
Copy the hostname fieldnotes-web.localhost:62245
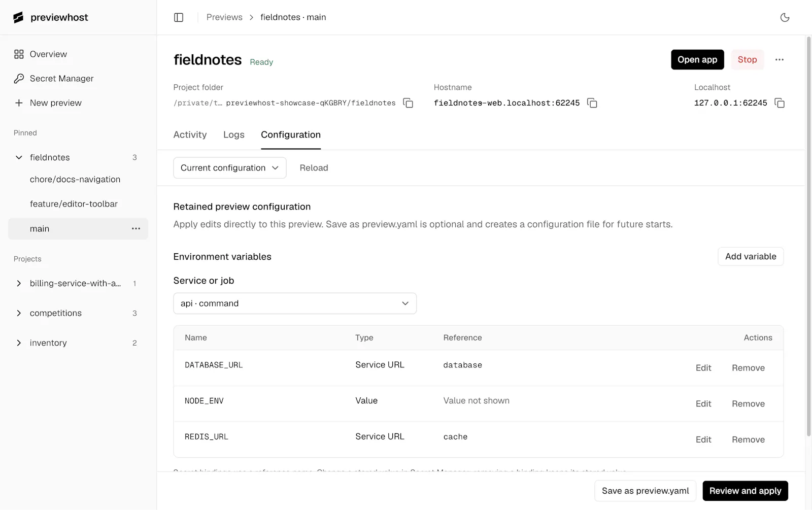click(x=592, y=103)
